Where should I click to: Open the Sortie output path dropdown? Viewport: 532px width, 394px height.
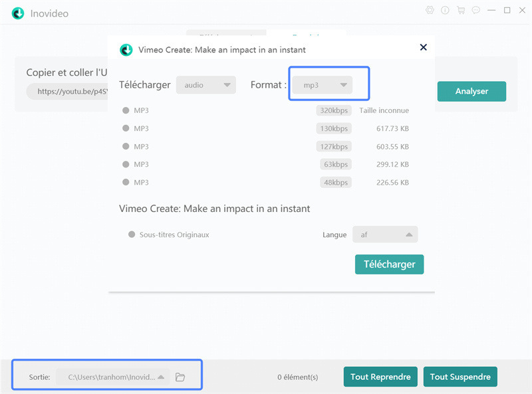coord(112,377)
